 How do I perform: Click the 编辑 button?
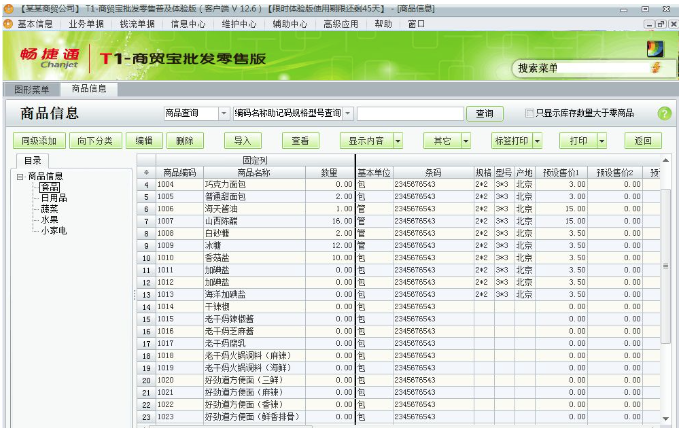click(x=144, y=140)
